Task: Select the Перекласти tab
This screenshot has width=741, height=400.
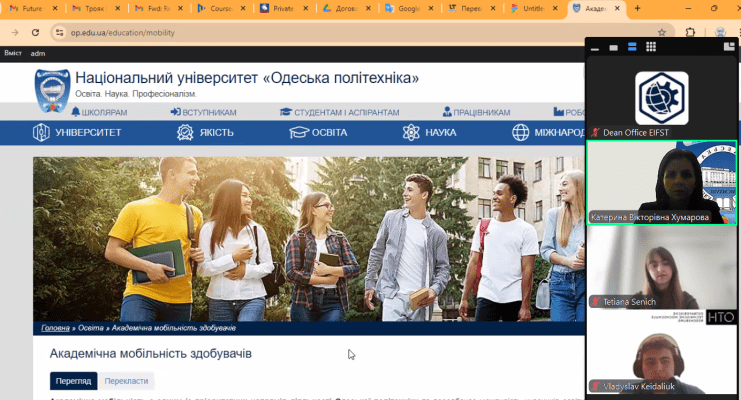Action: pyautogui.click(x=126, y=381)
